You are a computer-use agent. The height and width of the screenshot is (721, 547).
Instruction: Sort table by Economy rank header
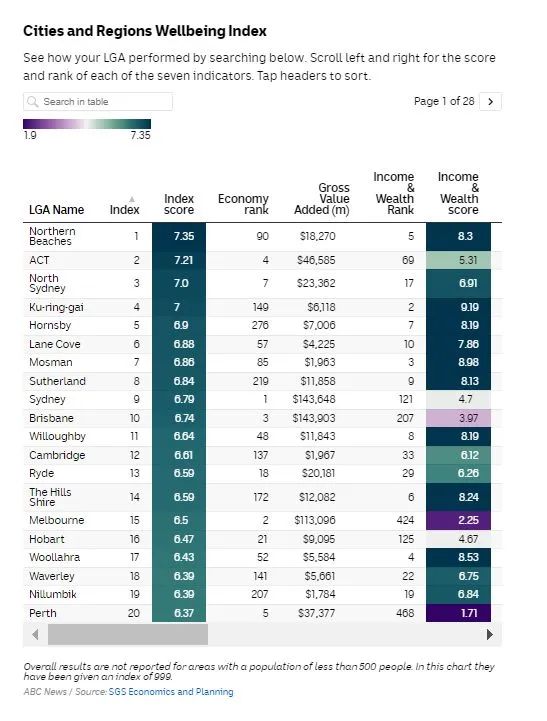[x=243, y=204]
